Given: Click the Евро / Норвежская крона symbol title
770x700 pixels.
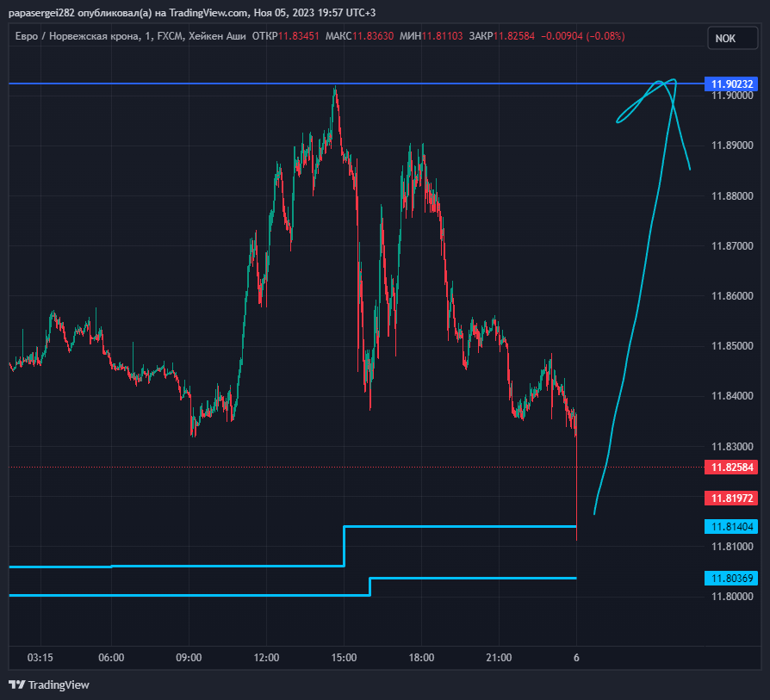Looking at the screenshot, I should 78,36.
